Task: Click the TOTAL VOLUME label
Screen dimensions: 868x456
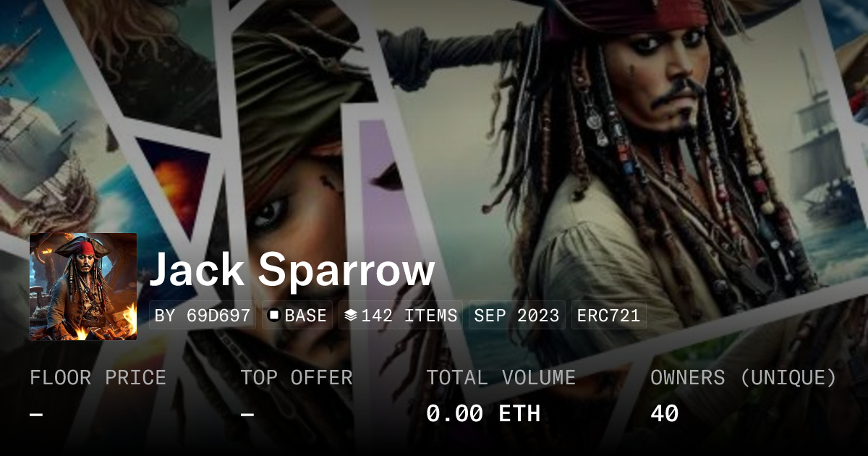Action: pos(501,378)
